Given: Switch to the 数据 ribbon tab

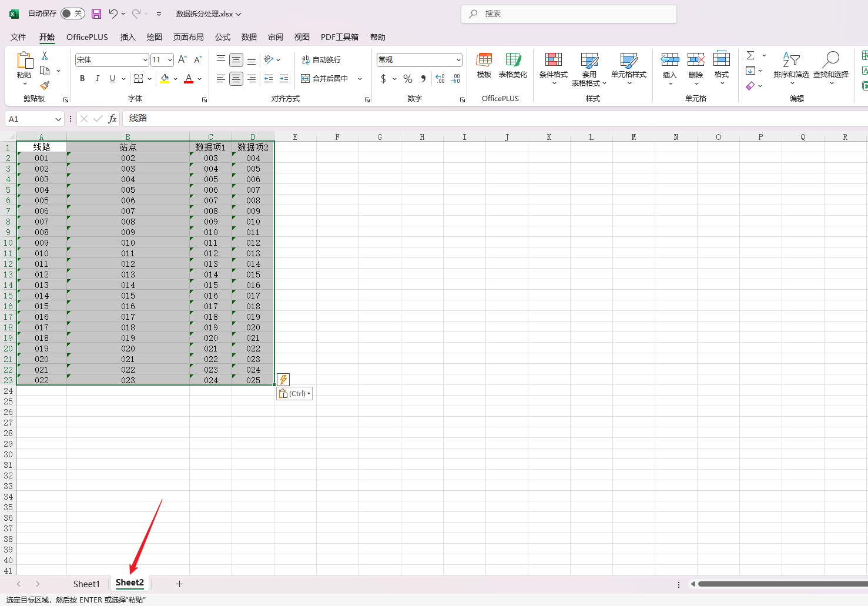Looking at the screenshot, I should tap(249, 37).
